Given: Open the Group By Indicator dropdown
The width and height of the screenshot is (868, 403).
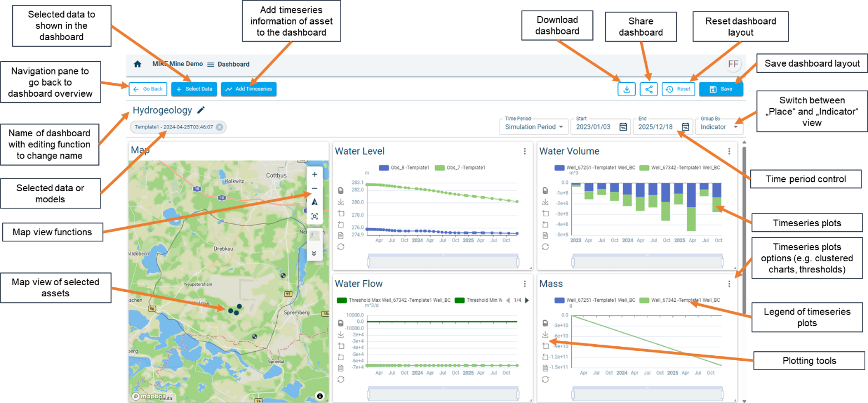Looking at the screenshot, I should point(719,127).
